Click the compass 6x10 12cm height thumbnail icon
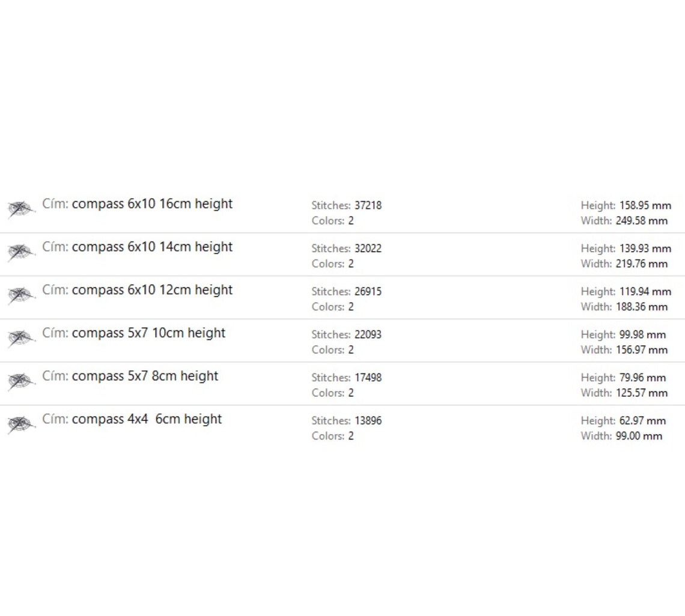The image size is (685, 616). coord(20,295)
